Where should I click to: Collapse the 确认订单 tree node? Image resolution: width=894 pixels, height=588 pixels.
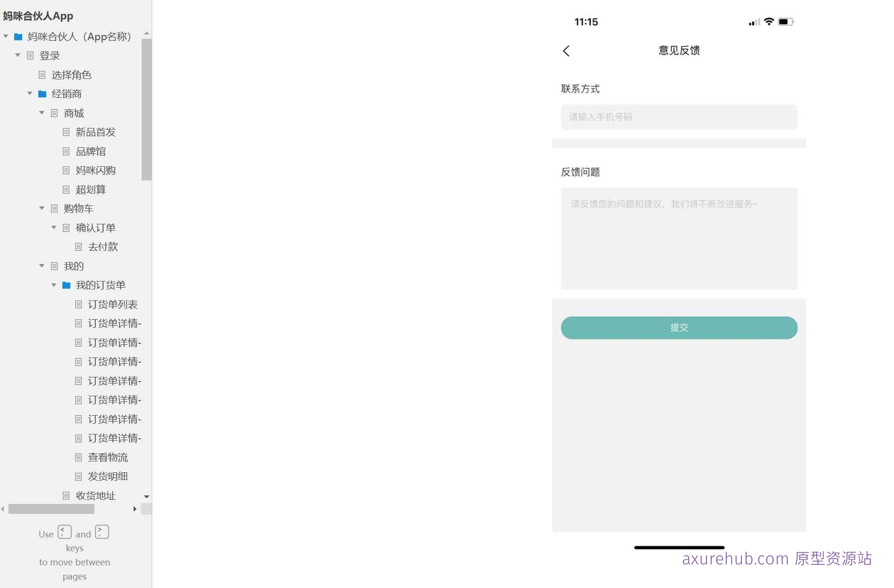pyautogui.click(x=54, y=228)
